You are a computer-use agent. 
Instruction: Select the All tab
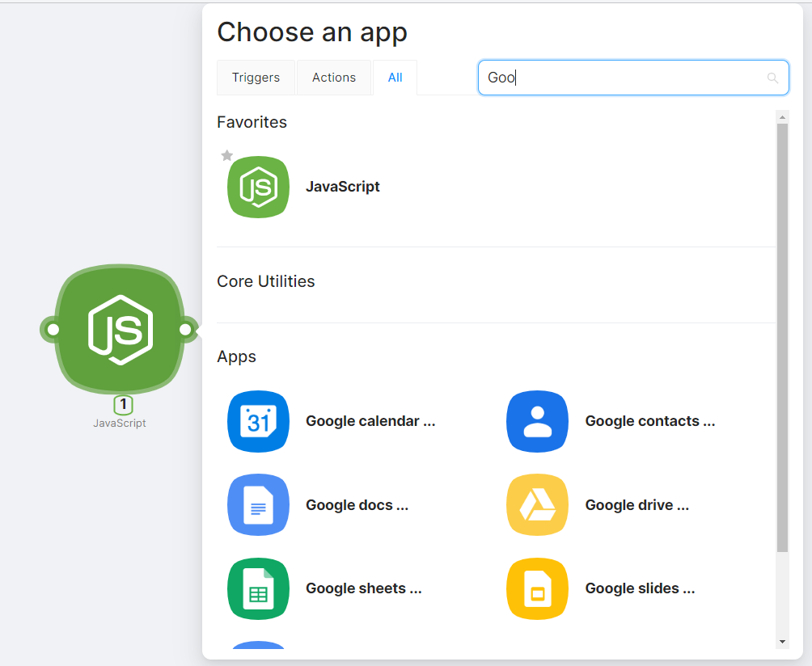[395, 78]
